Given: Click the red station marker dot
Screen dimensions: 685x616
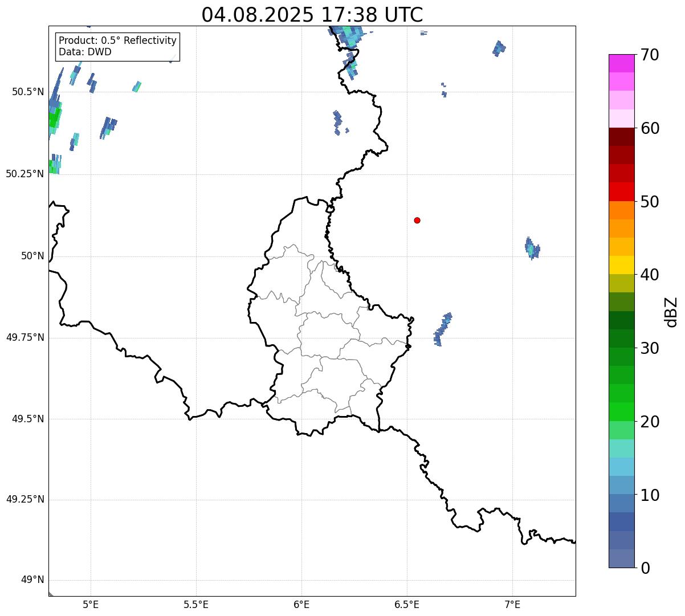Looking at the screenshot, I should coord(417,220).
